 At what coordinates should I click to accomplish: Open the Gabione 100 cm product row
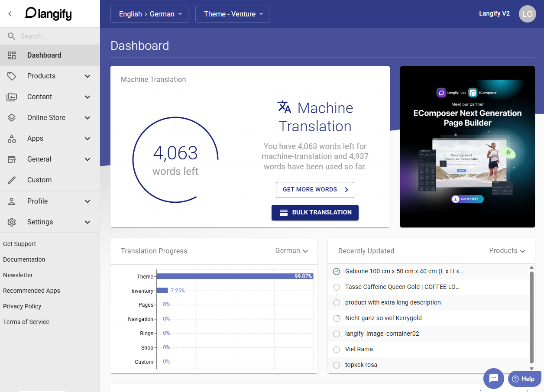428,272
